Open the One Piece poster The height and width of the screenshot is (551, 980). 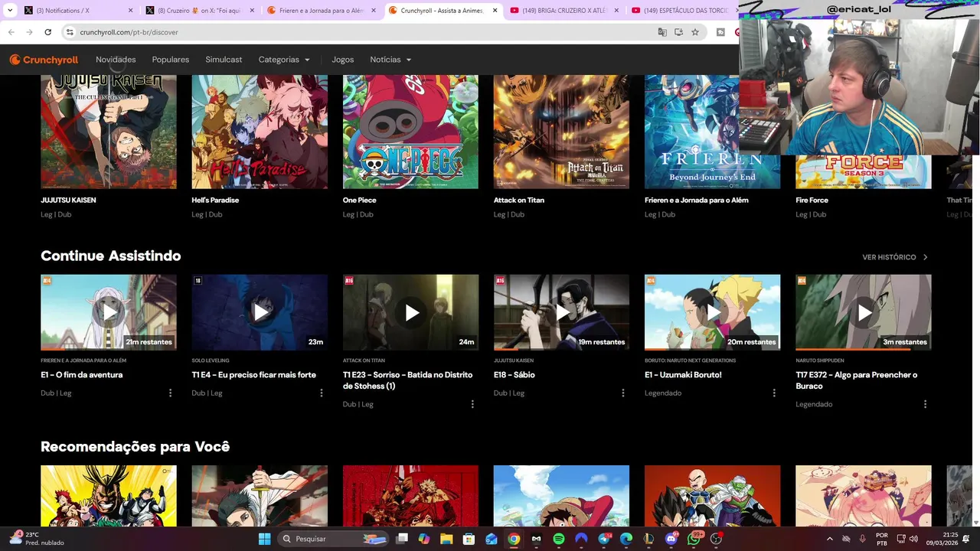click(x=410, y=132)
